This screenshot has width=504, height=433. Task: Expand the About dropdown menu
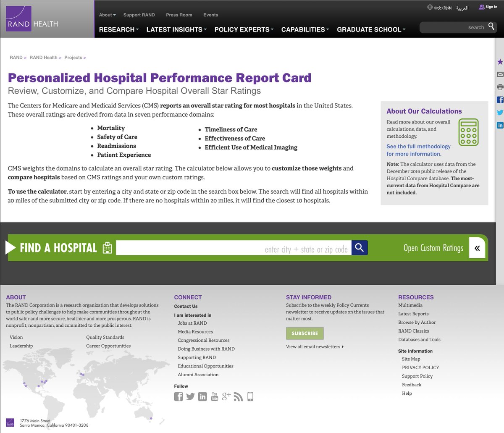click(107, 15)
